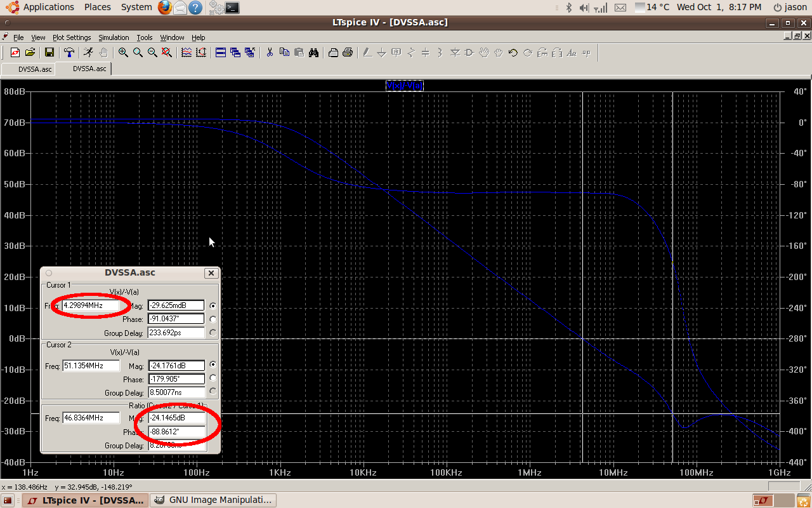Click the Autorange plot axes icon

click(201, 53)
